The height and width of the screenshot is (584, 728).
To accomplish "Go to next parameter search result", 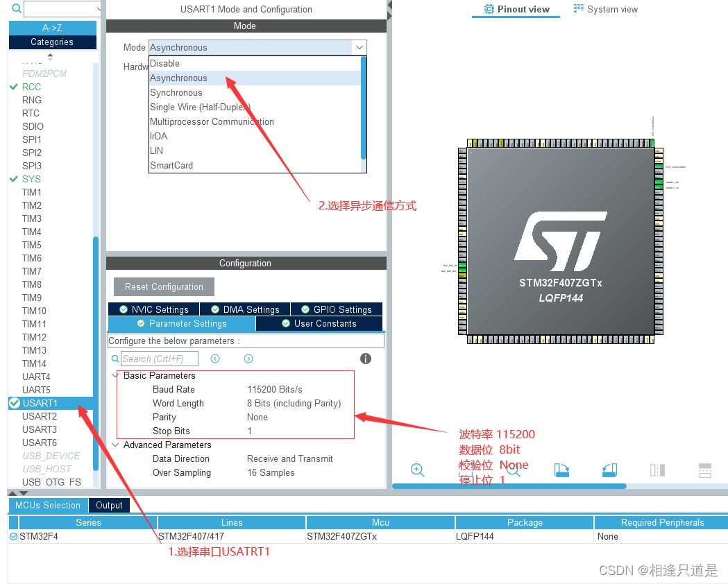I will [x=248, y=359].
